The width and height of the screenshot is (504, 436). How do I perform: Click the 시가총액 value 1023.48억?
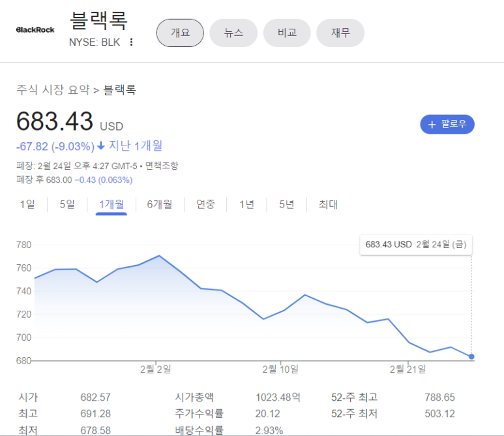278,397
